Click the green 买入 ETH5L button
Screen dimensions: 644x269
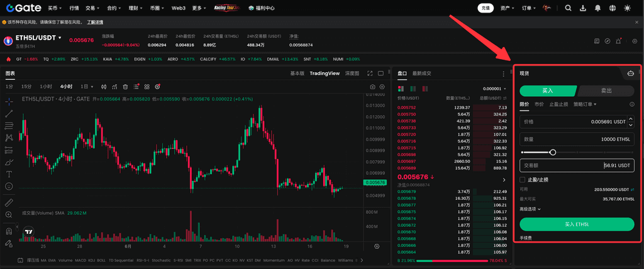(577, 224)
